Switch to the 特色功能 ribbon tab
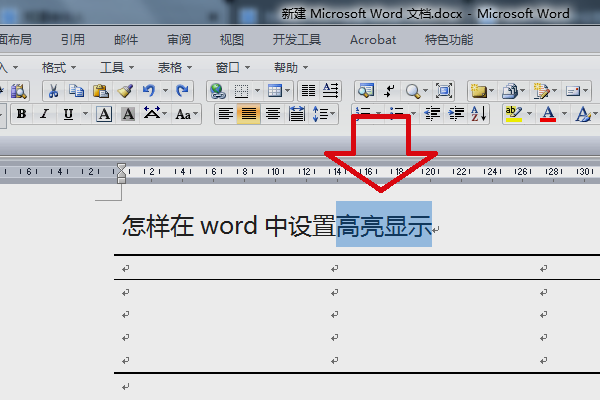600x400 pixels. [449, 39]
